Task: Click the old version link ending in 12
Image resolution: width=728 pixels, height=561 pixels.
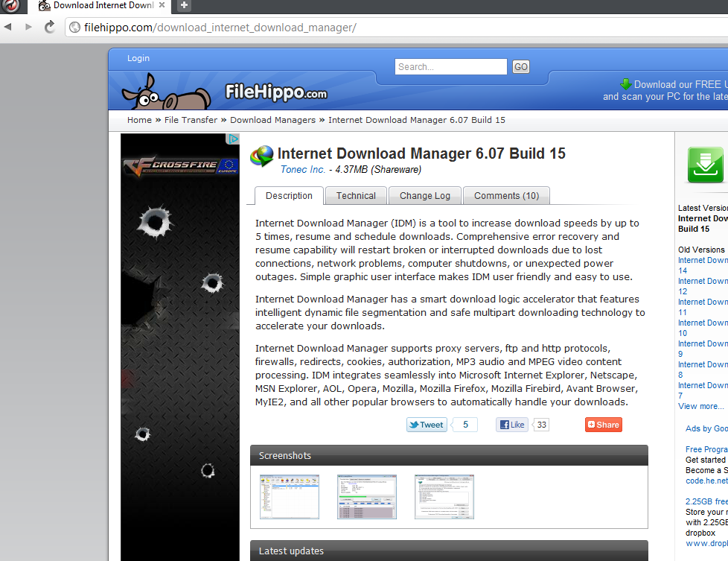Action: point(703,286)
